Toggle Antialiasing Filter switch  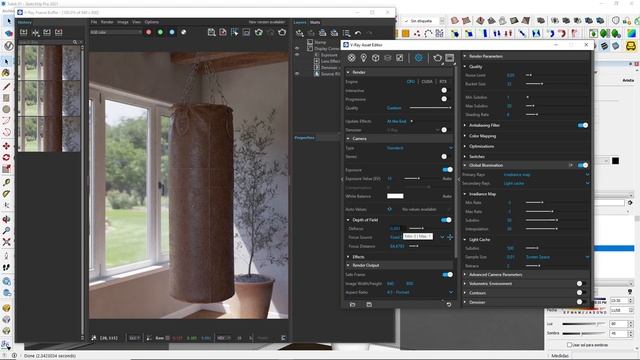click(x=583, y=125)
